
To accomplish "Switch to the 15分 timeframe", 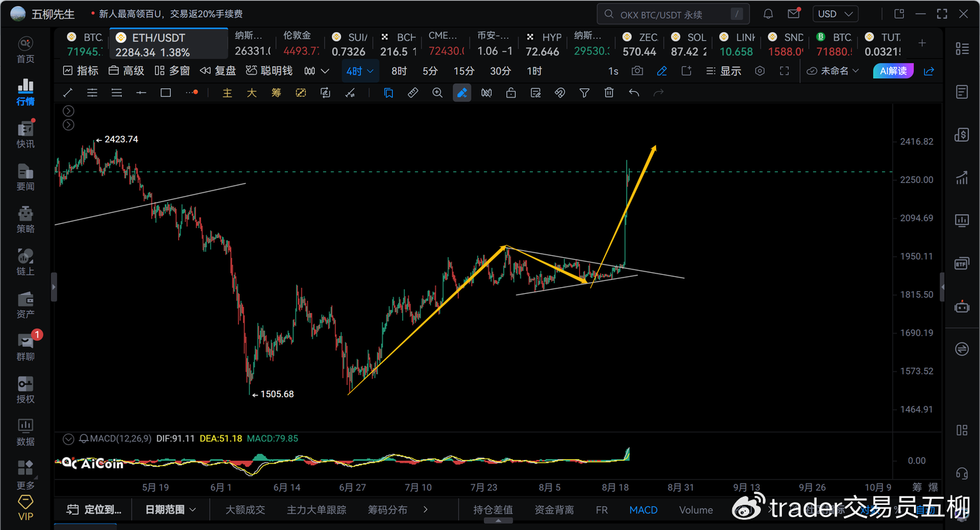I will (464, 71).
